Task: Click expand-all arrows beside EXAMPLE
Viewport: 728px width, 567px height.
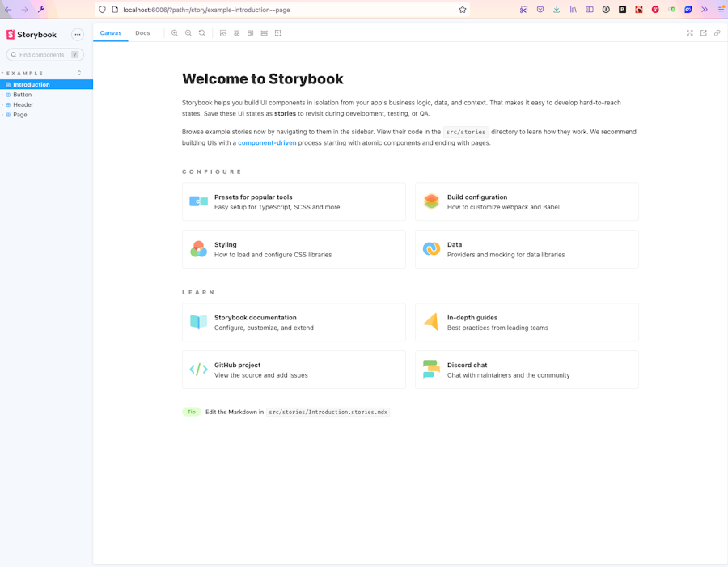Action: pos(79,73)
